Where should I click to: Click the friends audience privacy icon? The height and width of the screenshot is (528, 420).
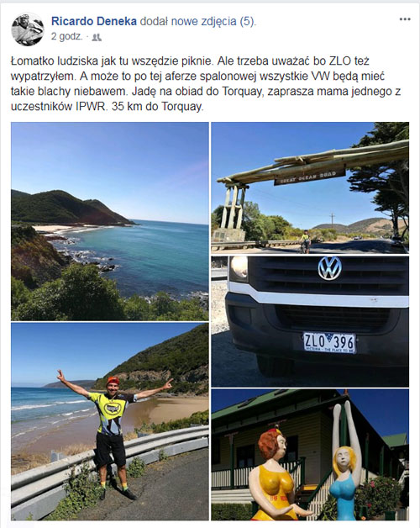97,37
